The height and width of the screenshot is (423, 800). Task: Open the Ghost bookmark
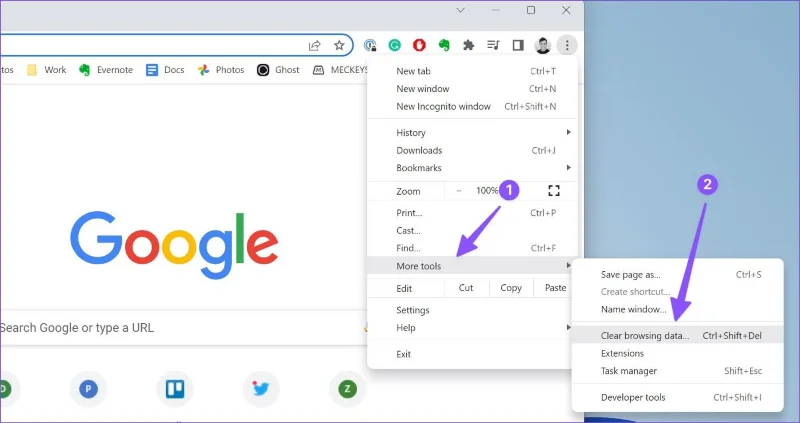[278, 70]
